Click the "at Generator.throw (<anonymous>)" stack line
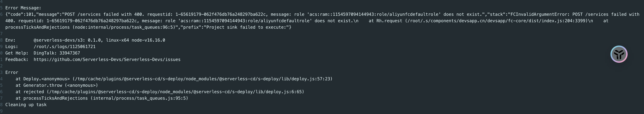The width and height of the screenshot is (644, 114). 57,85
